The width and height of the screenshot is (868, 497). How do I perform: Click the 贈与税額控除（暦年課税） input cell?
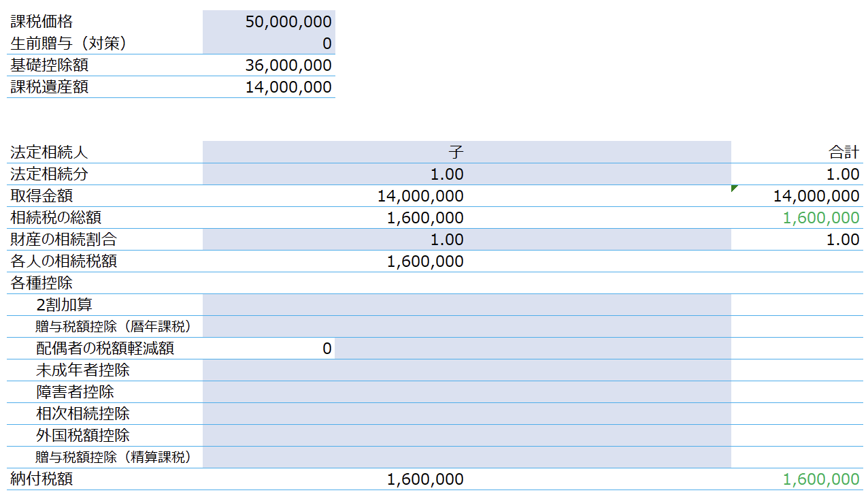(x=467, y=327)
